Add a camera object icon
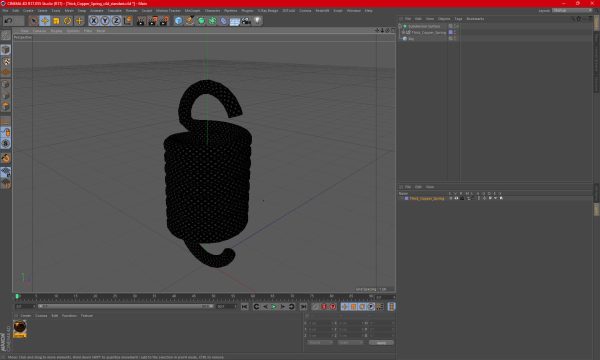The height and width of the screenshot is (360, 600). [246, 21]
